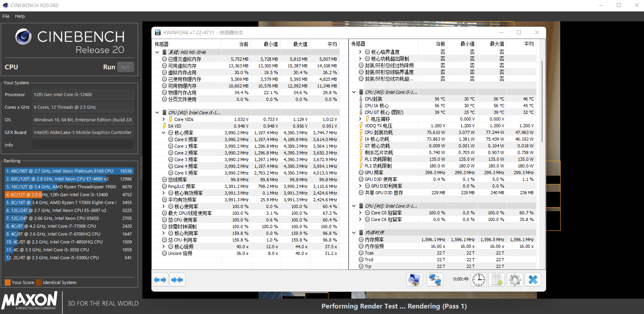Select the Core 0 频率 row
The height and width of the screenshot is (314, 644).
[246, 139]
